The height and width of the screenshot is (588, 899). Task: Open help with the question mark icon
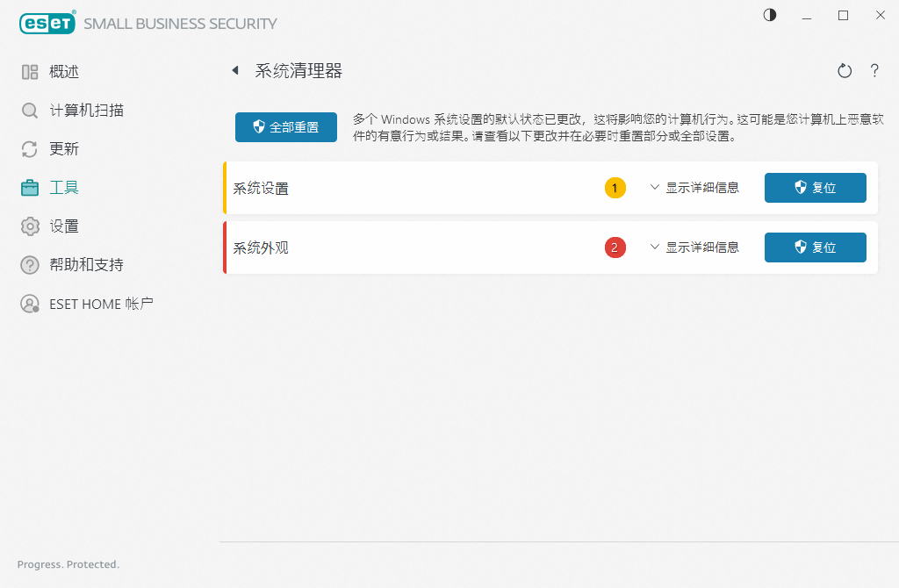(874, 70)
